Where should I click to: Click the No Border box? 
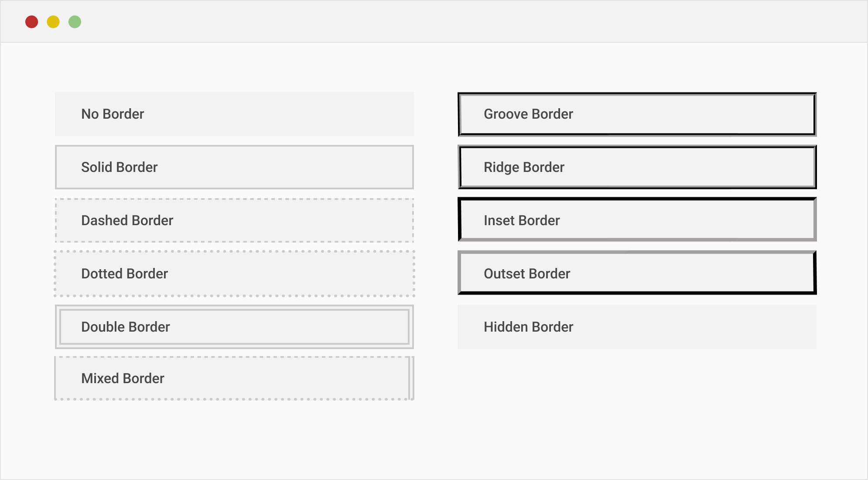coord(234,114)
